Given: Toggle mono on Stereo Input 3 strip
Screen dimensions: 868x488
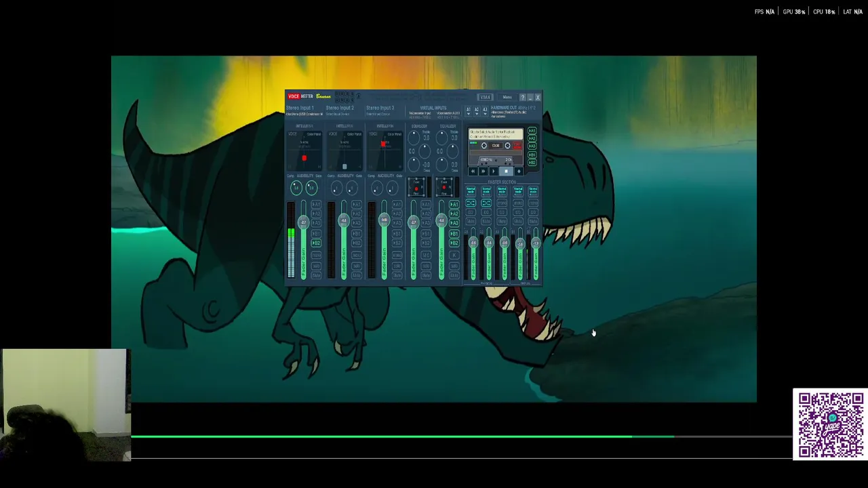Looking at the screenshot, I should (x=397, y=255).
